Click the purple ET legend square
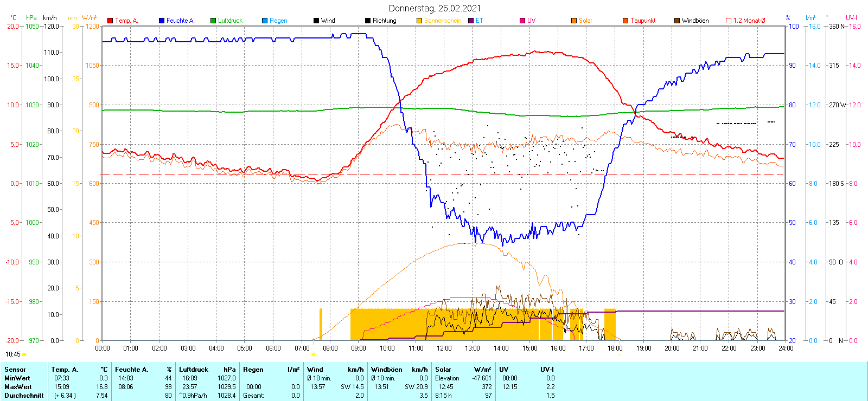Viewport: 868px width, 401px height. click(471, 21)
